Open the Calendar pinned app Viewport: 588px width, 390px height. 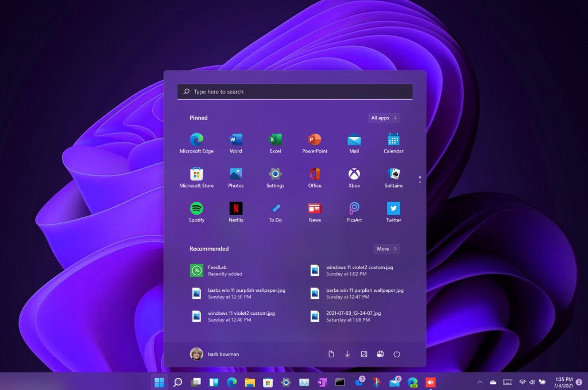pos(393,143)
